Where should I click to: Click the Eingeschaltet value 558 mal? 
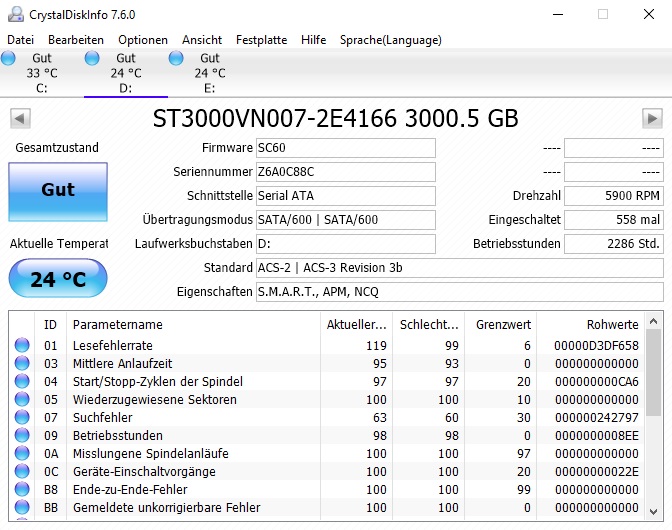coord(614,220)
